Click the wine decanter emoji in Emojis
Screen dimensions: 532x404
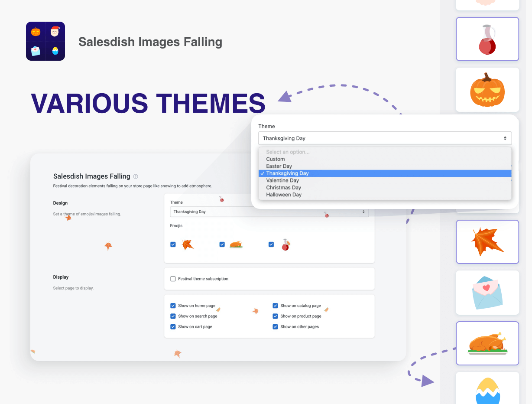[x=285, y=244]
